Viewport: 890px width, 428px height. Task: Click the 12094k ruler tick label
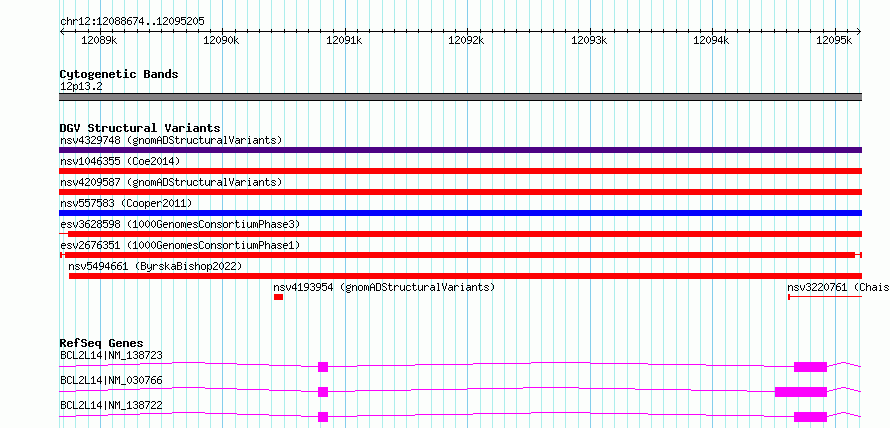point(712,41)
